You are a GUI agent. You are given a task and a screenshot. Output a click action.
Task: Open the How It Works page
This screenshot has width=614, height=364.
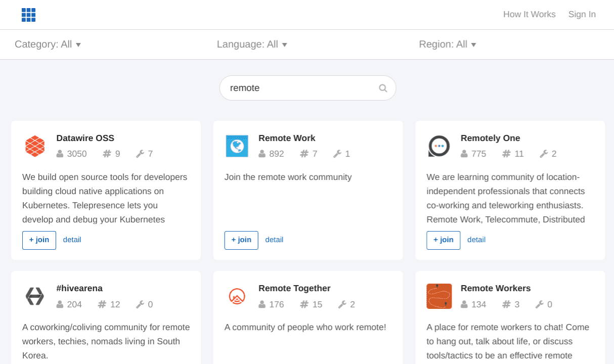[x=529, y=14]
